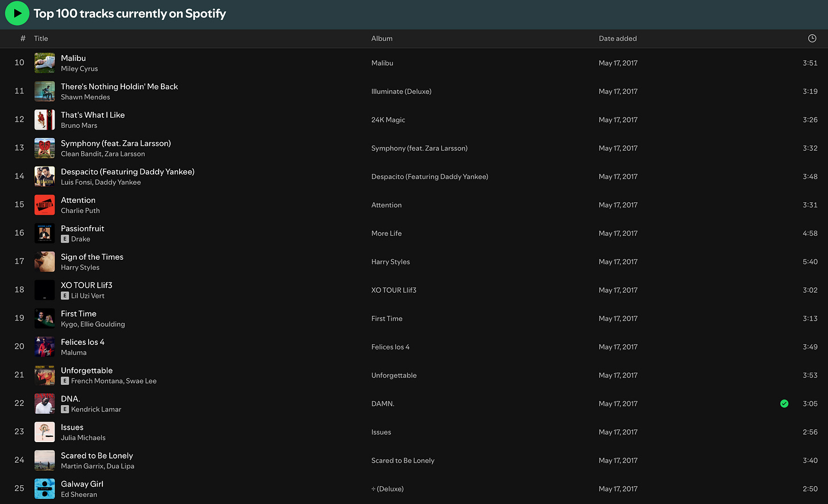Sort by the Album column header

382,39
